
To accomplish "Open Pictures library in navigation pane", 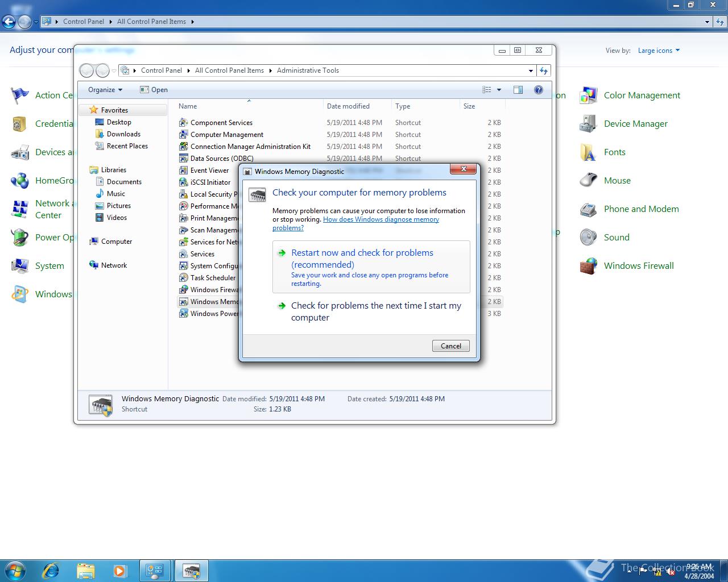I will 118,206.
